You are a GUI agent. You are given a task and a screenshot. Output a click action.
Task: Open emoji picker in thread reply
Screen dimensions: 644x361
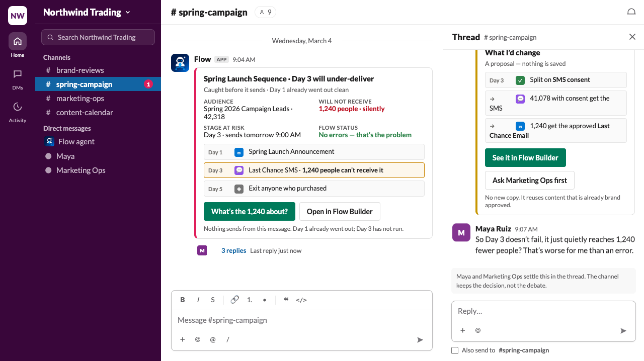[x=478, y=330]
